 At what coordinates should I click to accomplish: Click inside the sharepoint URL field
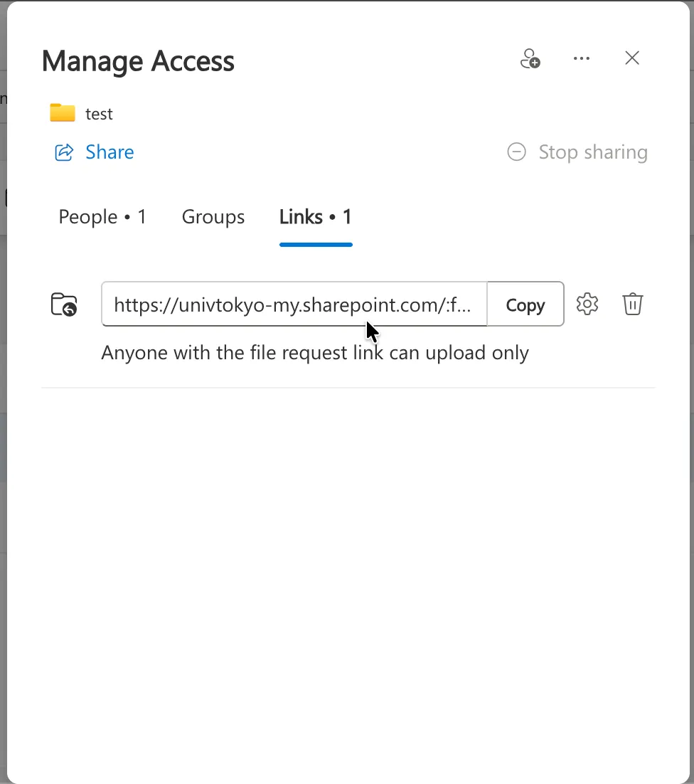pyautogui.click(x=294, y=304)
